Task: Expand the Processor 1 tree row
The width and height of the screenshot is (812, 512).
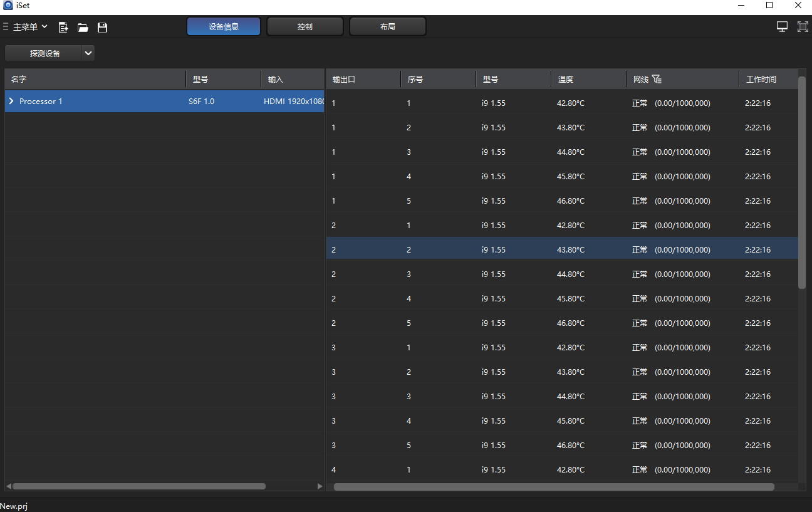Action: (x=11, y=101)
